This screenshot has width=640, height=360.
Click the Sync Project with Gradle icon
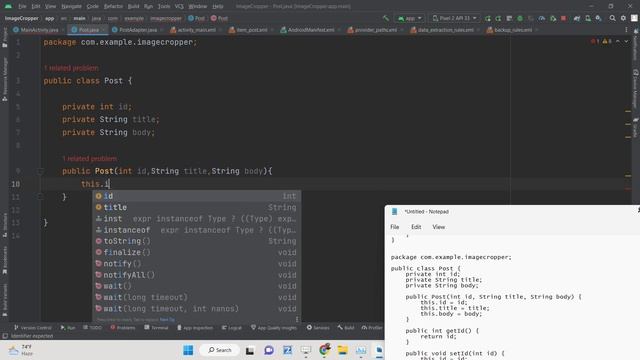577,18
